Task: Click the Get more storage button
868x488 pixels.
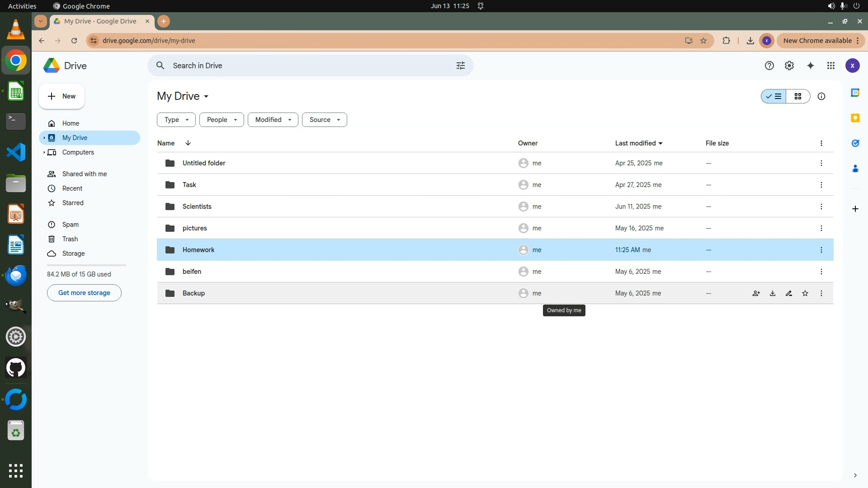Action: [x=84, y=293]
